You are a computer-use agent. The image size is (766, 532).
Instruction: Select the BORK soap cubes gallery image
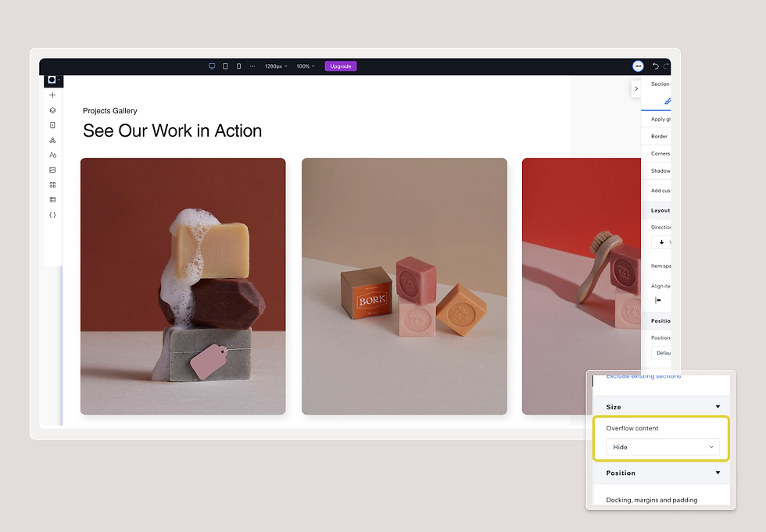pos(405,287)
